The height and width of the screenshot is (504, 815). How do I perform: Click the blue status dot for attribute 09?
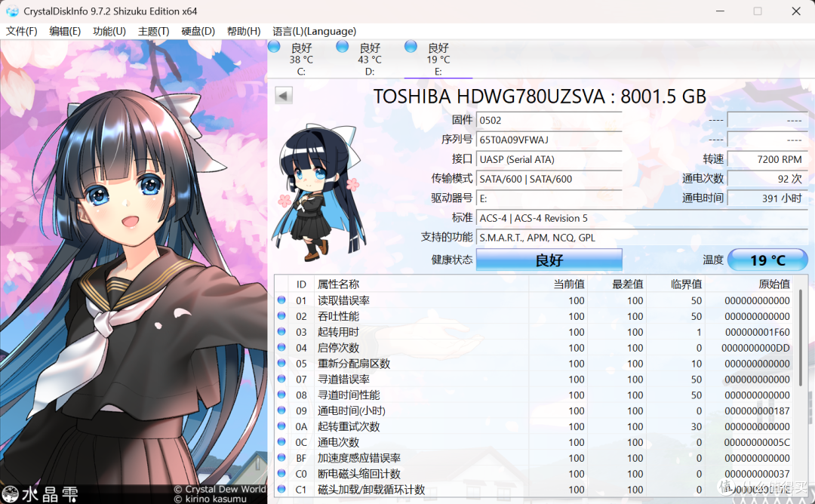281,410
